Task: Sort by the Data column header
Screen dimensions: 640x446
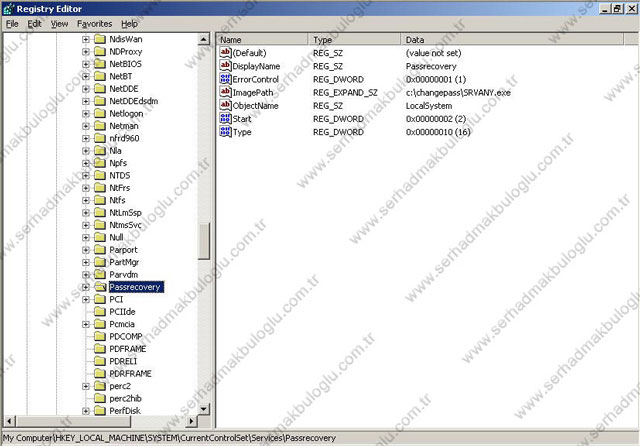Action: pyautogui.click(x=512, y=40)
